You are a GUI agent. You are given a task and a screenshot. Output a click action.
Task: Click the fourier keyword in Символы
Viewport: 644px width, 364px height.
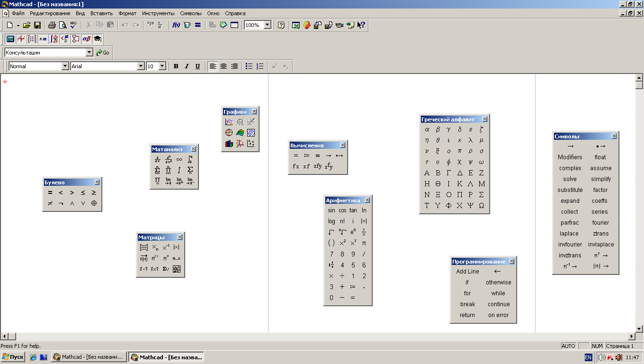point(601,223)
